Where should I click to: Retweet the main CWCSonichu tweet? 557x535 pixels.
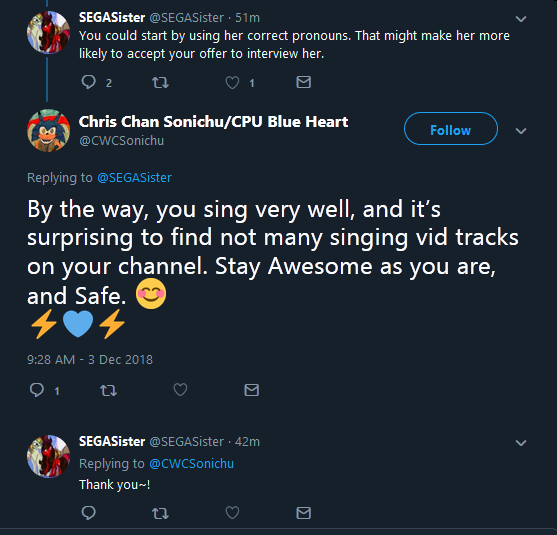[x=108, y=391]
